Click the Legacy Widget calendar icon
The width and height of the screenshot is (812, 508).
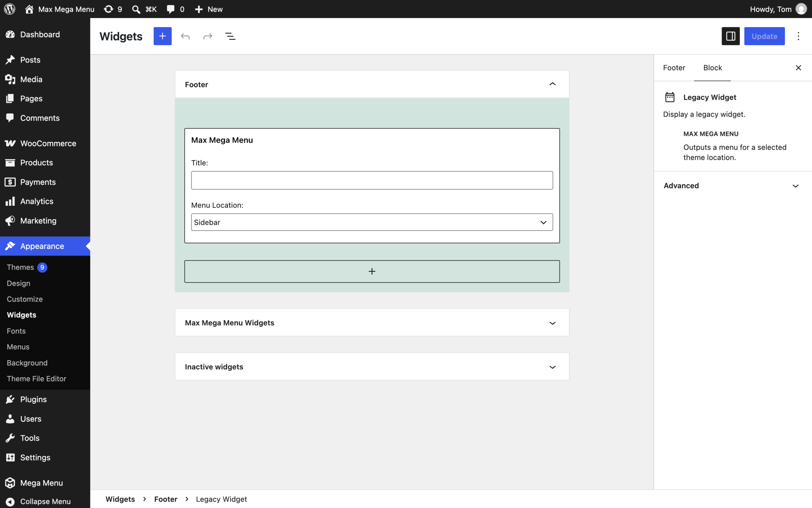point(670,97)
